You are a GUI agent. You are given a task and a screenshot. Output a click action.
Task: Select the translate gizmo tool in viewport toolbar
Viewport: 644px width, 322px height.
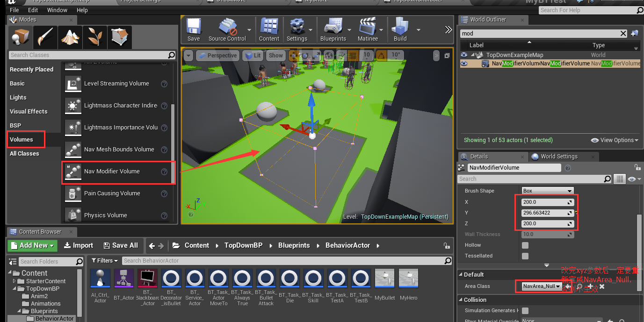point(293,55)
